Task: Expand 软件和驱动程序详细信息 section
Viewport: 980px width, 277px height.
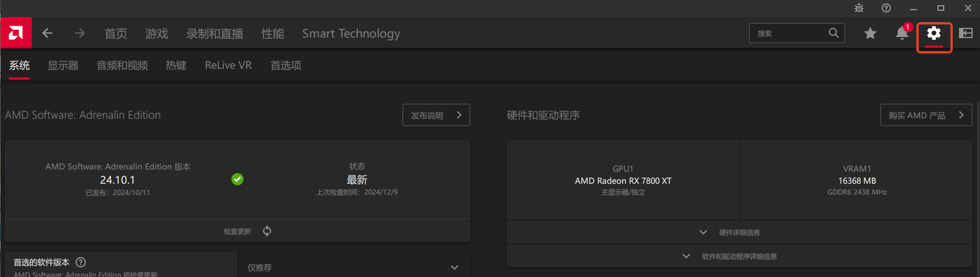Action: 739,256
